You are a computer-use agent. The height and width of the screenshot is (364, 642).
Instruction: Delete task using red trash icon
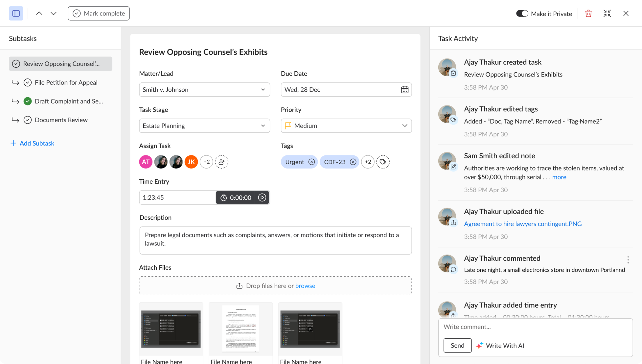tap(588, 13)
